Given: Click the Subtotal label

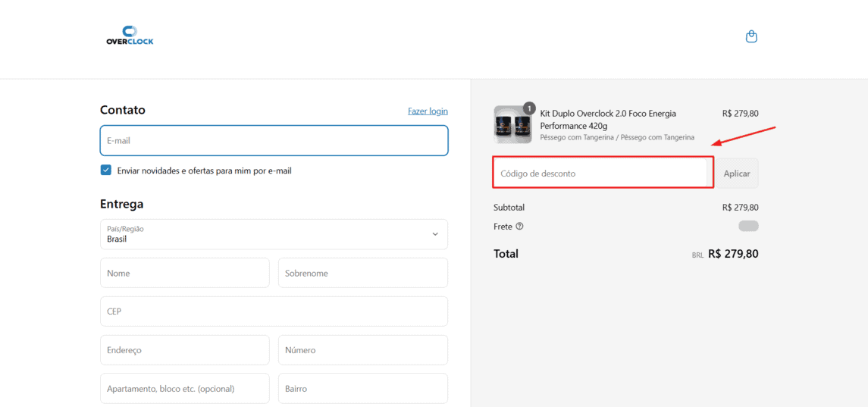Looking at the screenshot, I should coord(509,208).
